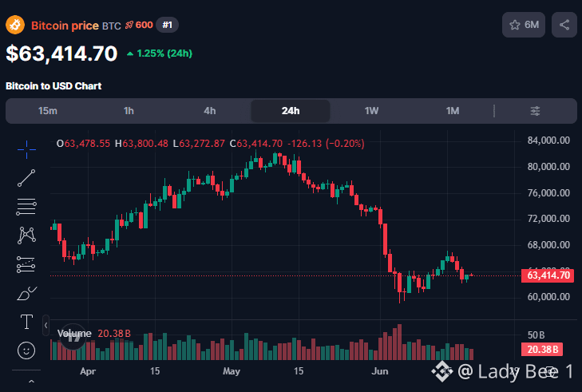Select the trend line drawing tool
The image size is (582, 392).
26,178
